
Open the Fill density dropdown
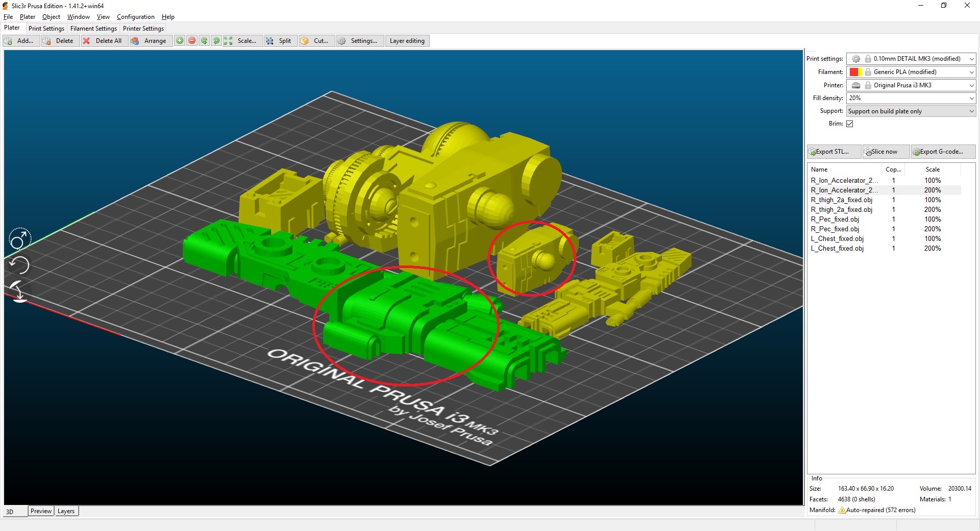coord(971,98)
